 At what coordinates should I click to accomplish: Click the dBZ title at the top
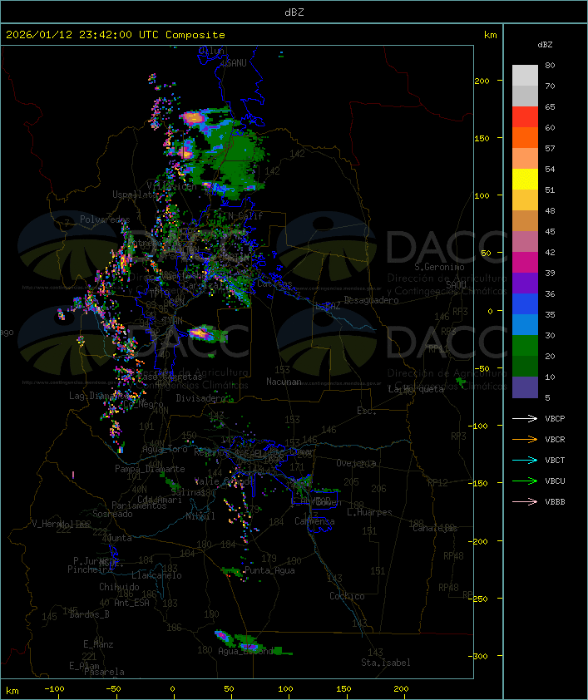(x=294, y=12)
